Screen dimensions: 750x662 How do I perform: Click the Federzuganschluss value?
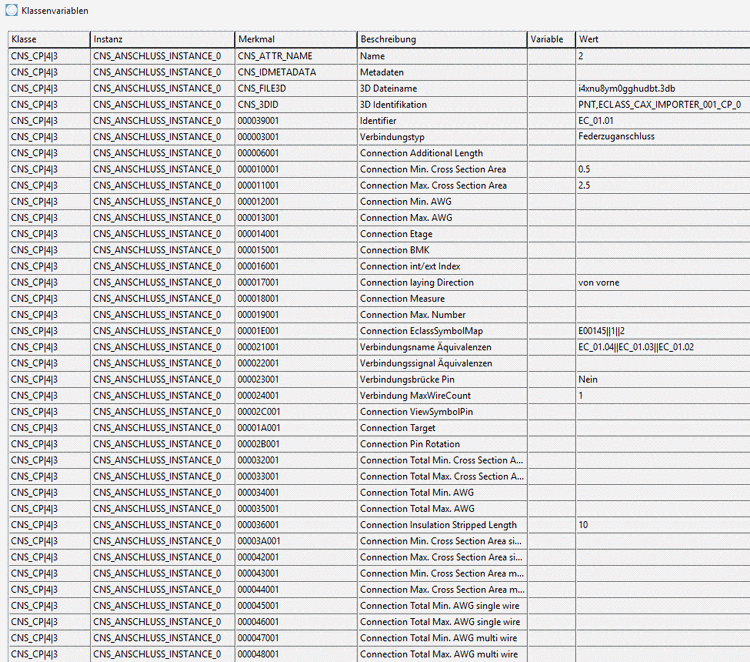[x=616, y=137]
